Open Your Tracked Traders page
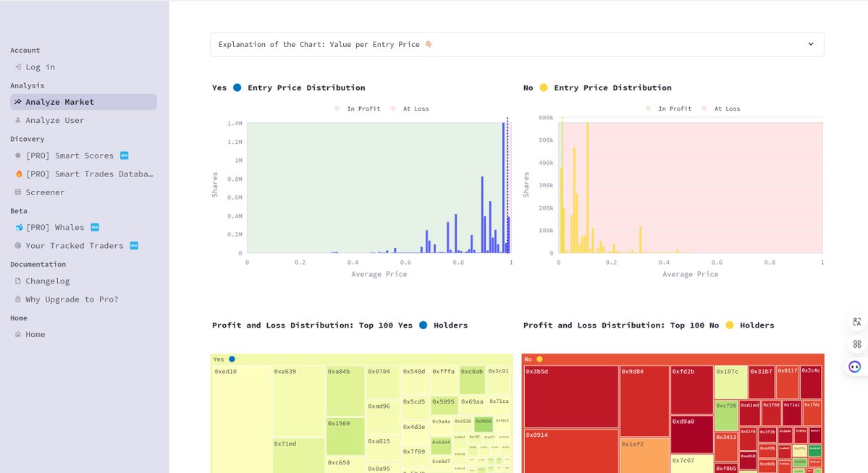 (x=75, y=246)
